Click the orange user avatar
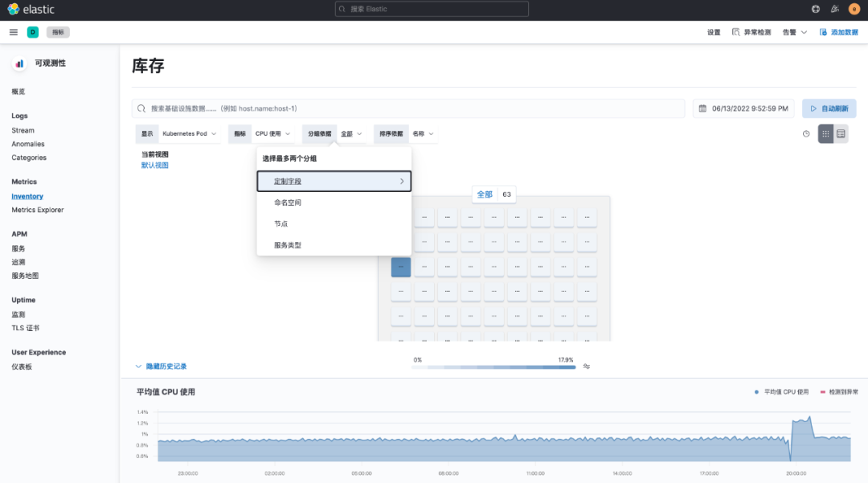 click(854, 9)
